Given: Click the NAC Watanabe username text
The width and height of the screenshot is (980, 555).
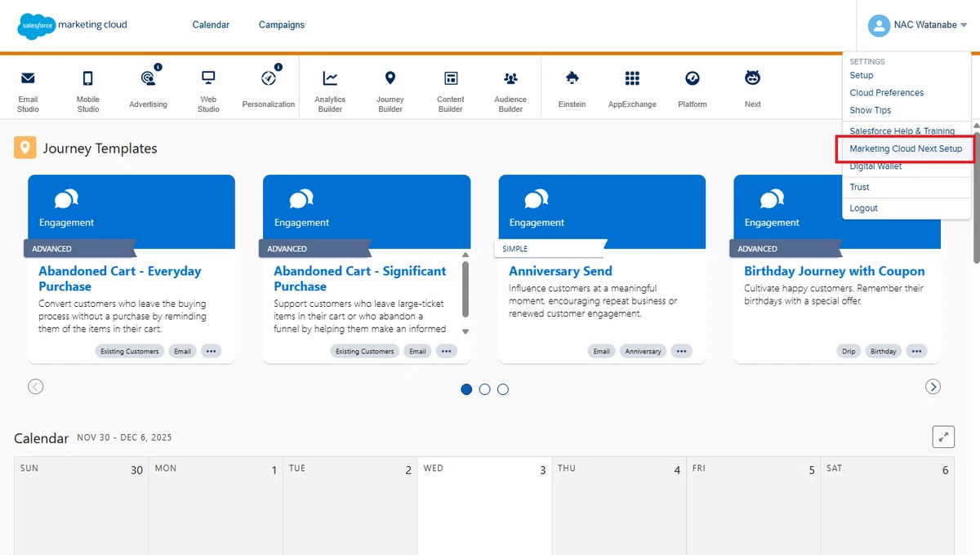Looking at the screenshot, I should (x=925, y=25).
